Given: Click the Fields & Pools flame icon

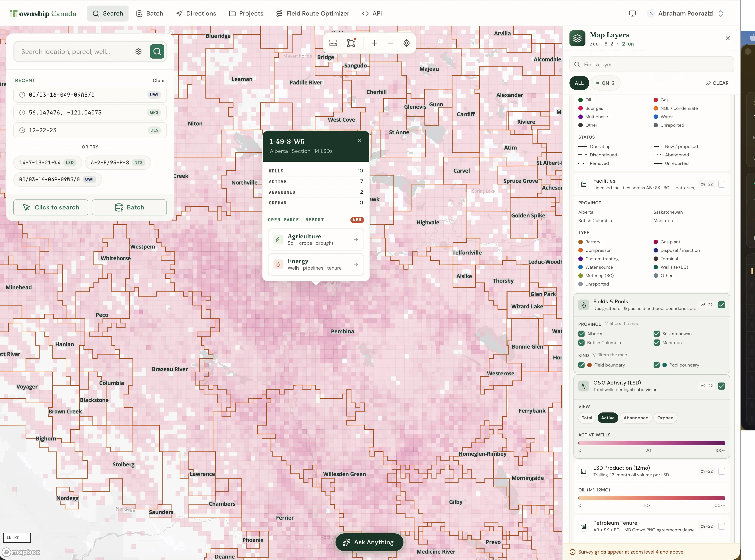Looking at the screenshot, I should (583, 305).
